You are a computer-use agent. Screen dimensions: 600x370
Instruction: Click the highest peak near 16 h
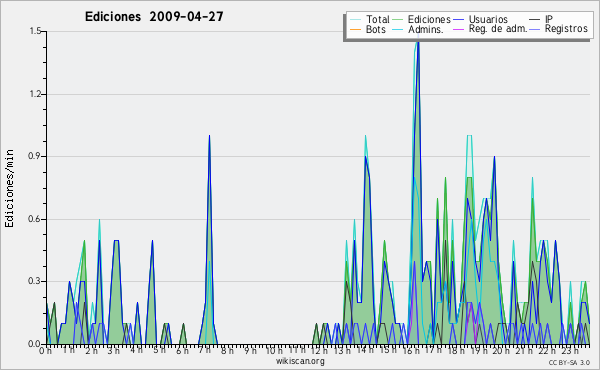pyautogui.click(x=418, y=38)
